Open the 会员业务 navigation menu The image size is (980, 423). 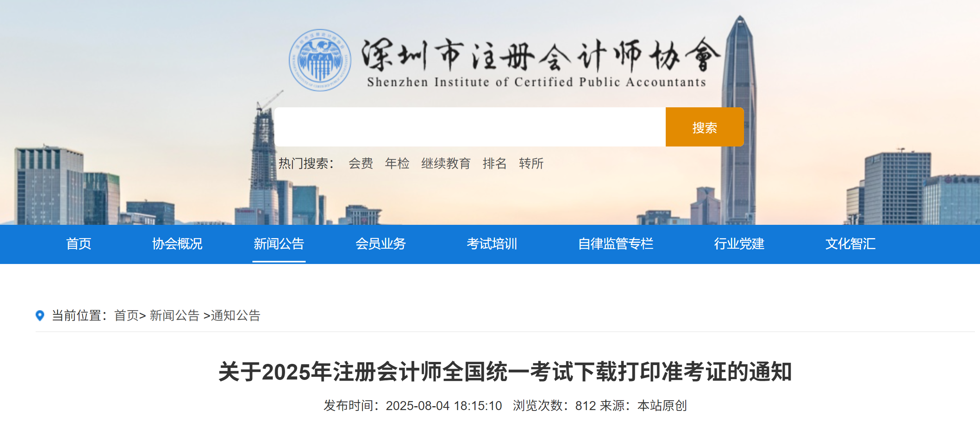click(x=380, y=244)
